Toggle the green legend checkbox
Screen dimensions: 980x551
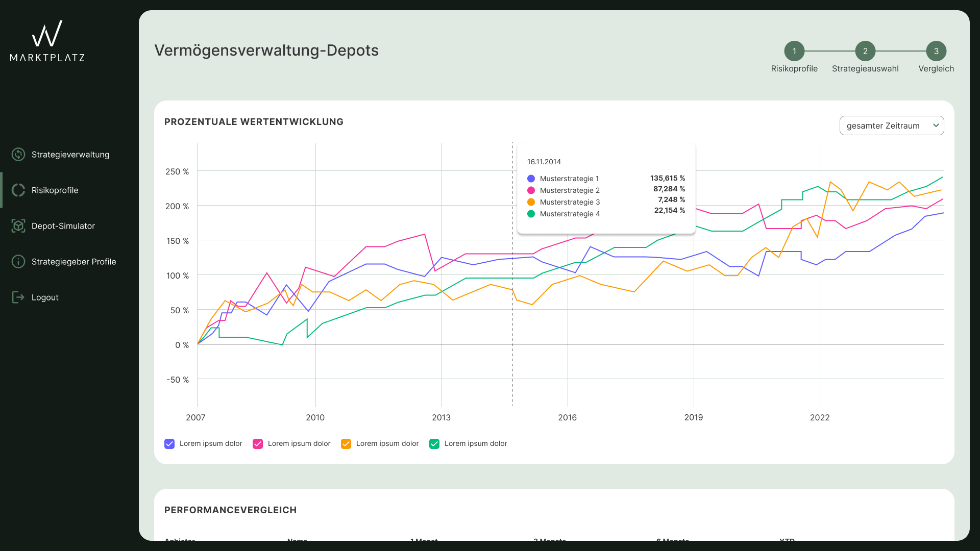pos(434,444)
